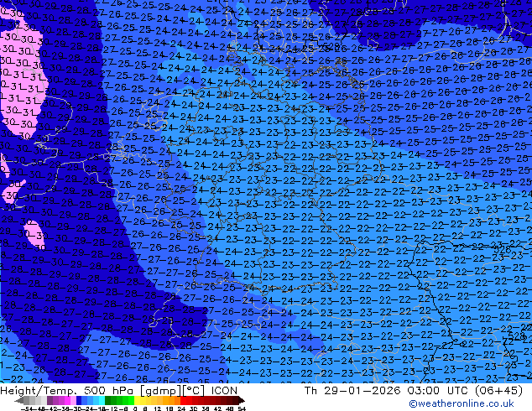Click the date 'Th 29-01-2026'
This screenshot has width=532, height=411.
(x=352, y=391)
